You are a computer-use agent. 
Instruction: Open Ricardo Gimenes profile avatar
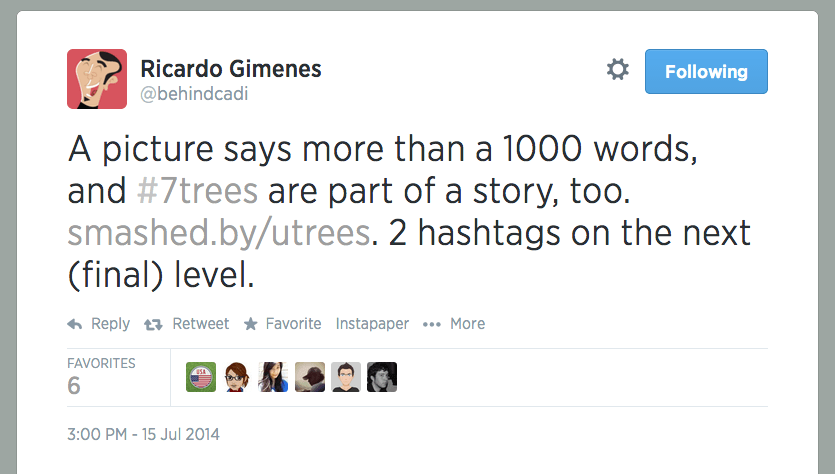[97, 79]
